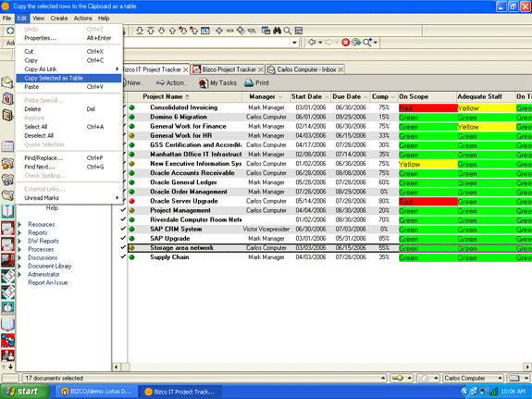Switch to BIZCO/demo Lotus taskbar item
Image resolution: width=532 pixels, height=399 pixels.
pyautogui.click(x=96, y=392)
